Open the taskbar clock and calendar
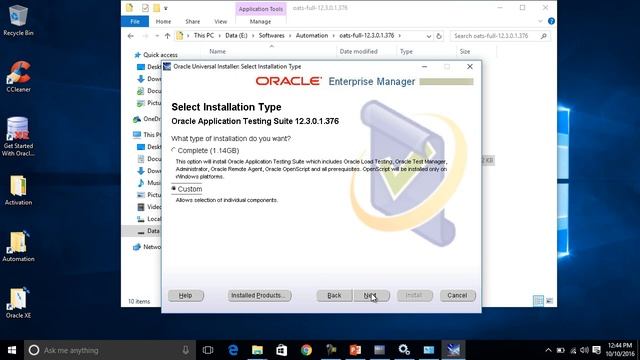Image resolution: width=640 pixels, height=360 pixels. (x=620, y=350)
